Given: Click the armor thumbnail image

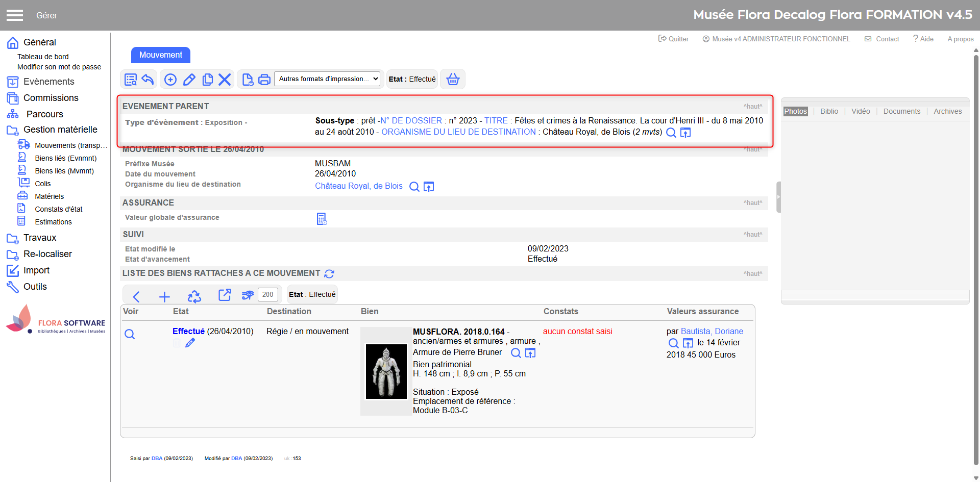Looking at the screenshot, I should point(386,371).
